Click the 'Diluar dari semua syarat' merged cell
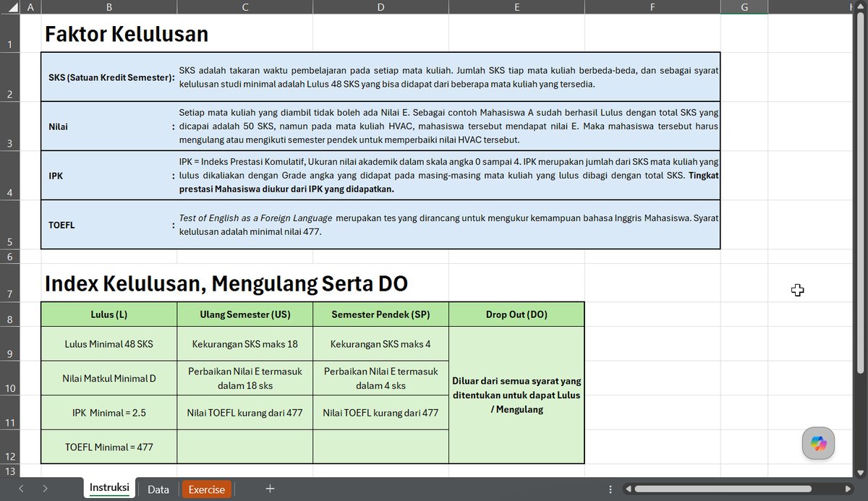Image resolution: width=868 pixels, height=501 pixels. (x=516, y=395)
